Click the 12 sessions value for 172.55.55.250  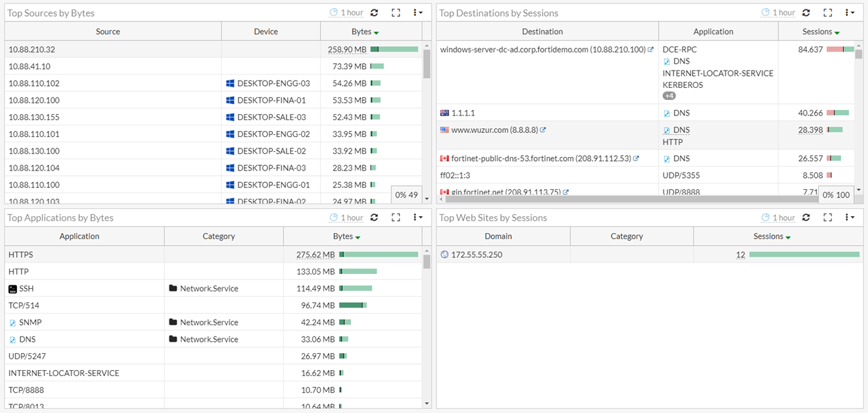[x=741, y=255]
